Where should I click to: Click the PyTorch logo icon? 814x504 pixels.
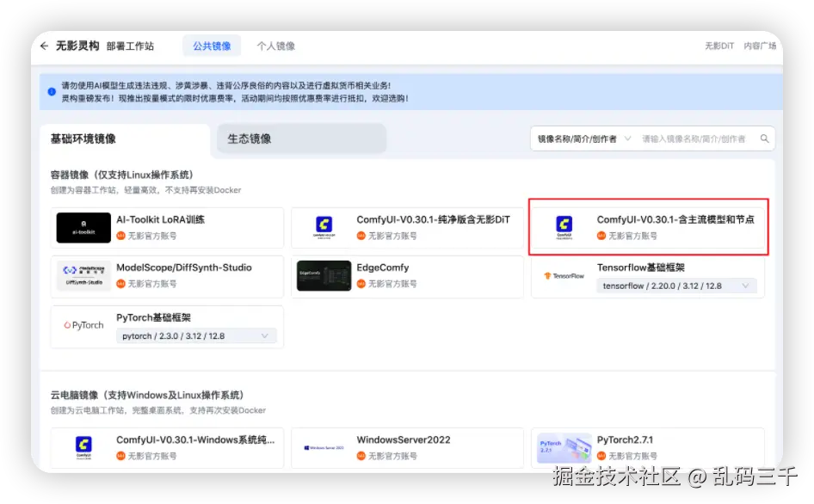coord(83,325)
